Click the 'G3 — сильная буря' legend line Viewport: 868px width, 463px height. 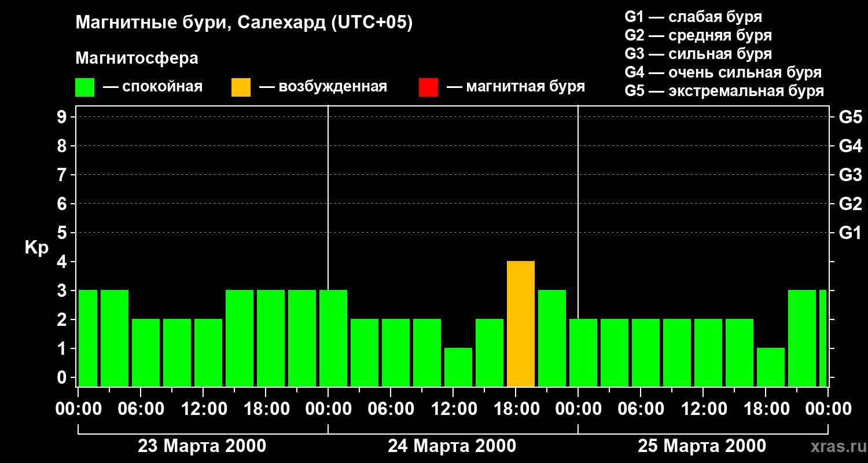click(x=698, y=54)
